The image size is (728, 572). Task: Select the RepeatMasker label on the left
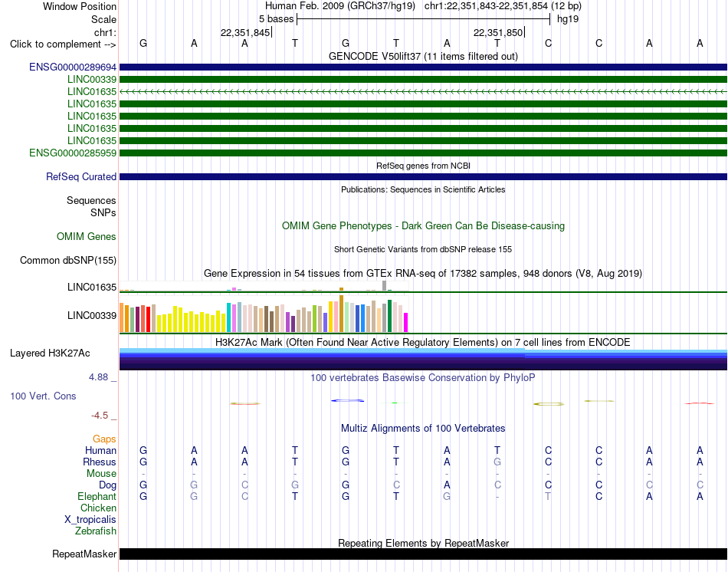tap(84, 554)
